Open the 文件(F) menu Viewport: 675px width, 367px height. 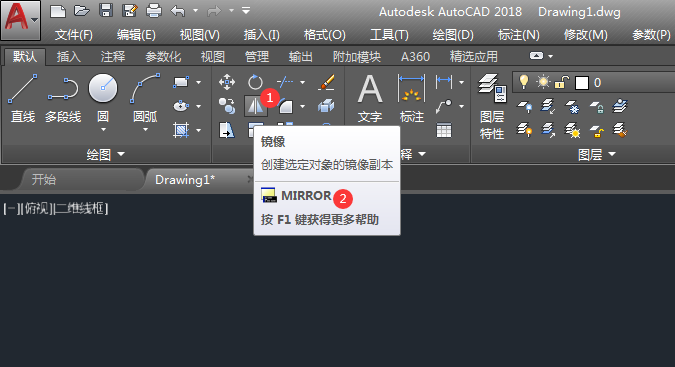point(74,35)
